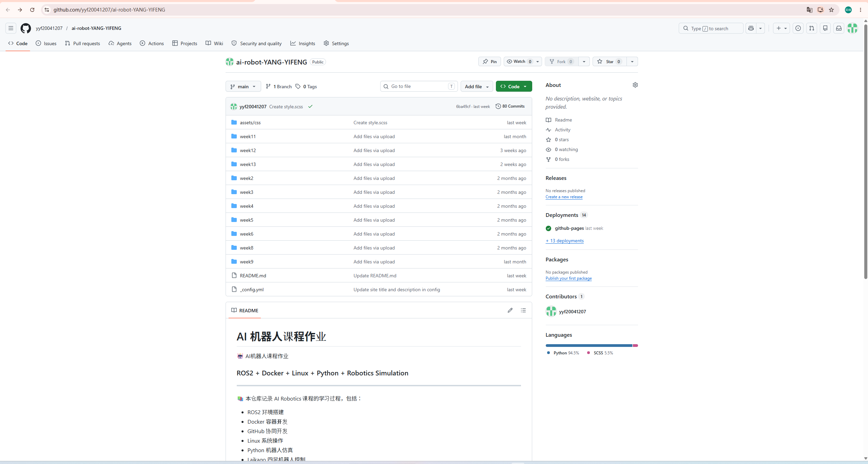The height and width of the screenshot is (464, 868).
Task: Check the green commit status checkmark
Action: click(x=310, y=107)
